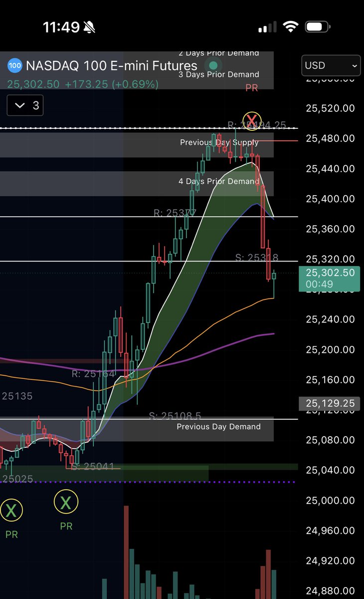The image size is (364, 599).
Task: Tap the NASDAQ 100 E-mini Futures title
Action: coord(111,65)
